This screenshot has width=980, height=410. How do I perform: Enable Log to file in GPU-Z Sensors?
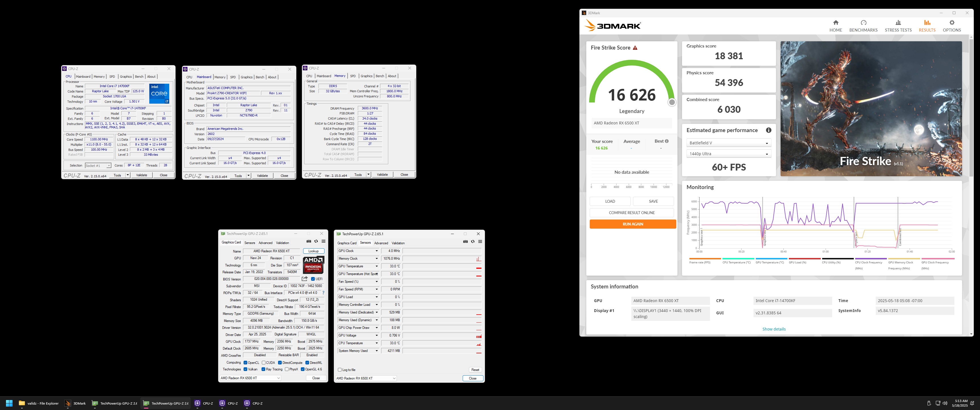click(x=340, y=370)
